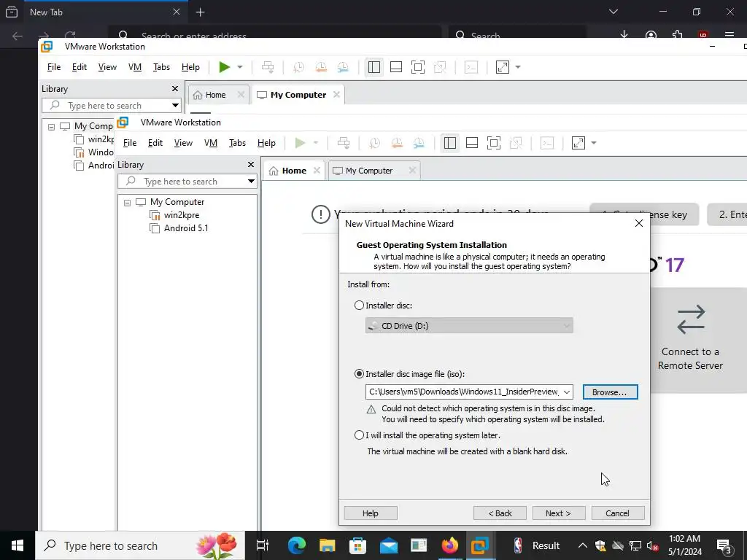Click full screen icon in front window
747x560 pixels.
pyautogui.click(x=494, y=143)
